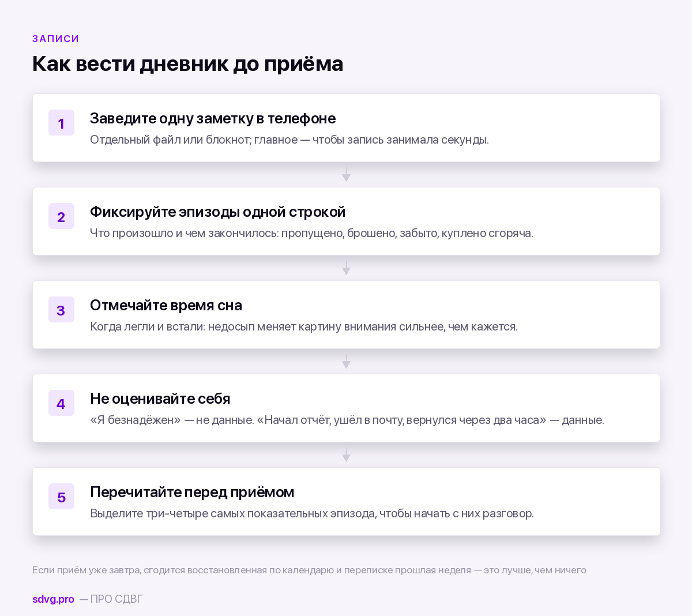Select the title «Заведите одну заметку в телефоне»
The height and width of the screenshot is (616, 692).
[x=213, y=118]
